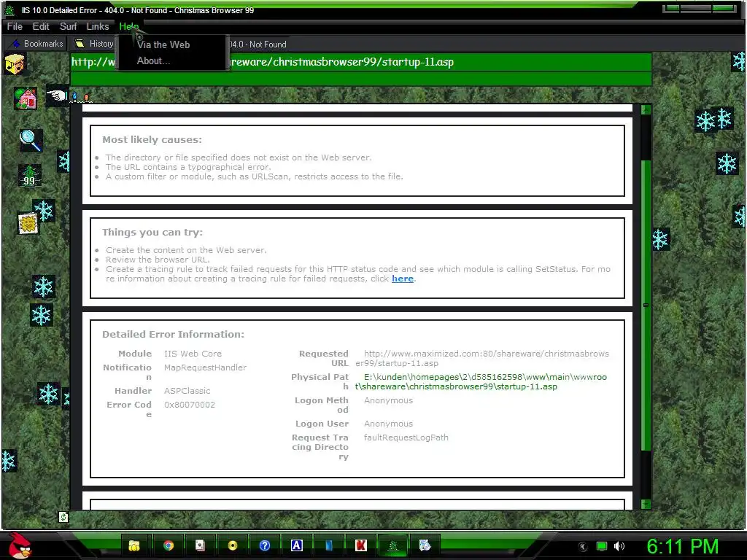Open the blue book taskbar icon
The width and height of the screenshot is (747, 560).
(x=329, y=545)
